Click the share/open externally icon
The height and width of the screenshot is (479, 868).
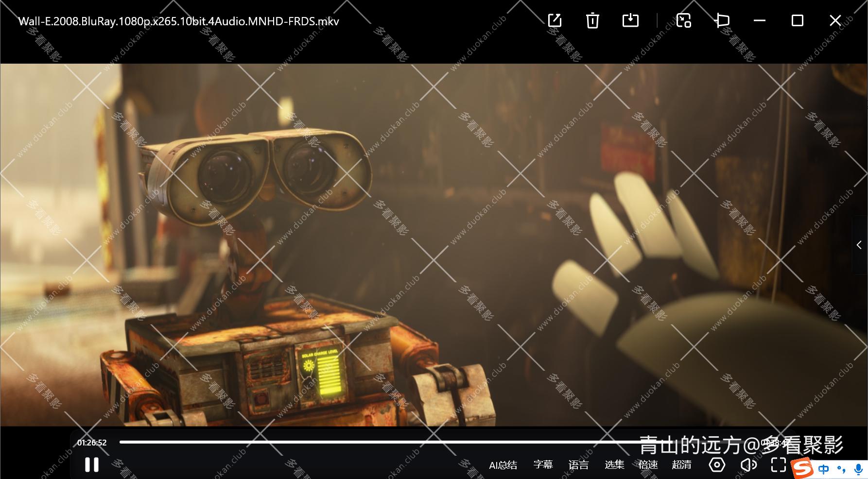555,20
